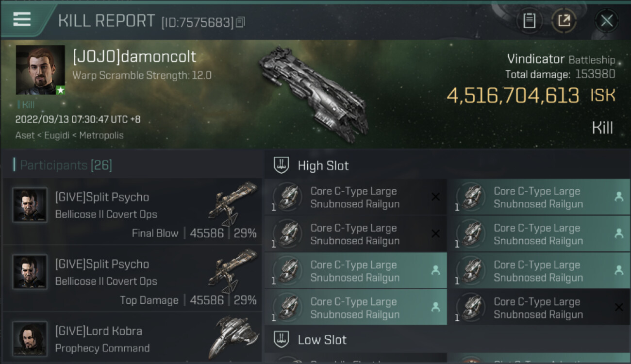
Task: Click the person icon on bottom-left highlighted railgun
Action: (x=435, y=307)
